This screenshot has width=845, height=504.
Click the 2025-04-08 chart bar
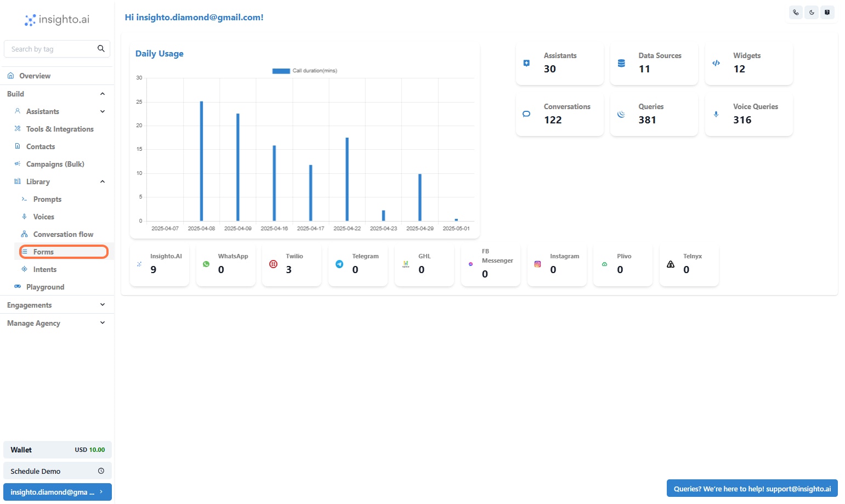click(201, 161)
